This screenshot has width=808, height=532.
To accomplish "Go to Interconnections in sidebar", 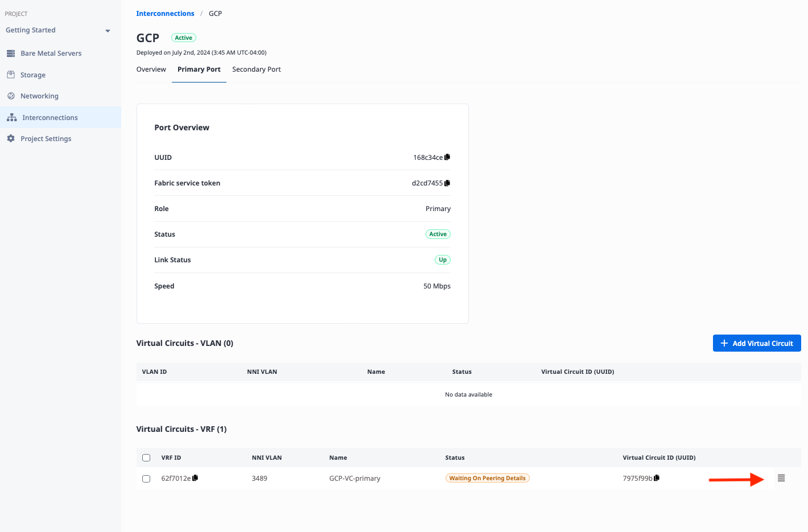I will [x=50, y=118].
